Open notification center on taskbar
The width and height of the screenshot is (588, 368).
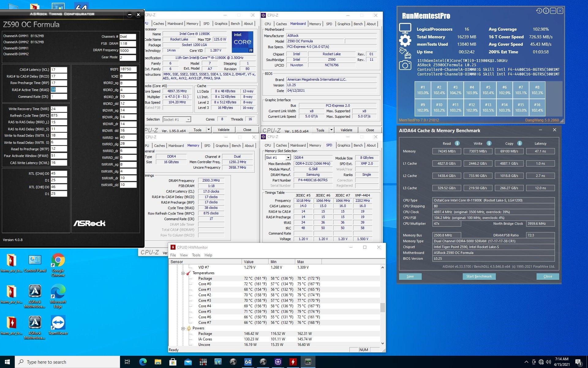point(578,362)
